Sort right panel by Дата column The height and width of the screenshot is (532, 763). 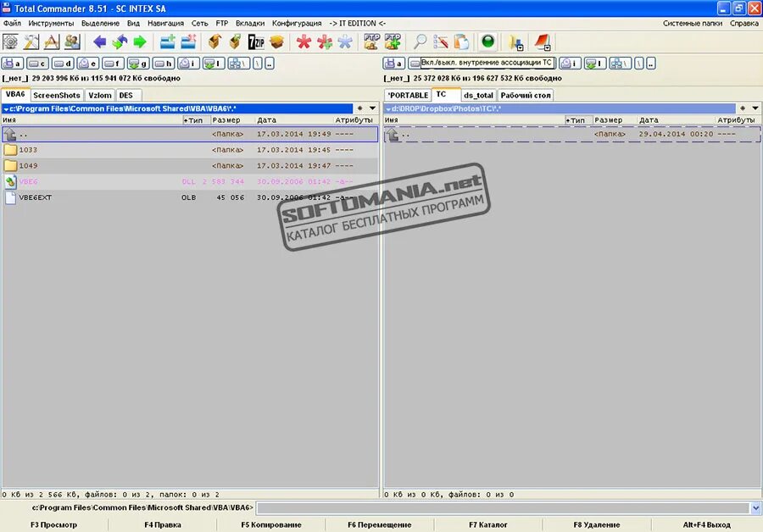tap(676, 120)
